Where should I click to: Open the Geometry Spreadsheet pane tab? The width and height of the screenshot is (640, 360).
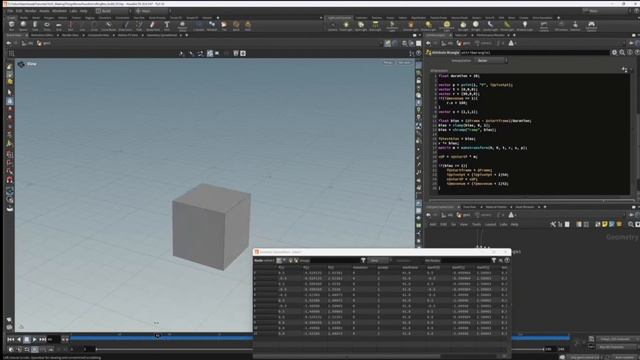162,36
